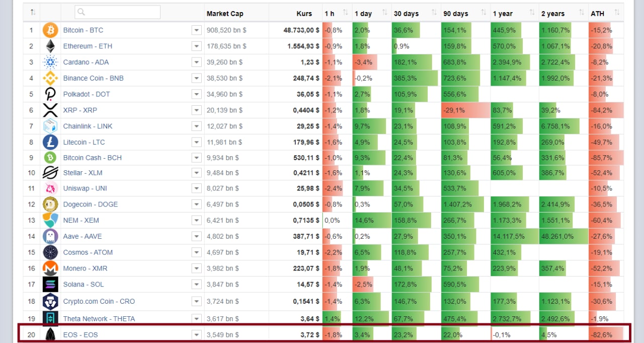
Task: Click the Cardano logo icon
Action: pos(50,62)
